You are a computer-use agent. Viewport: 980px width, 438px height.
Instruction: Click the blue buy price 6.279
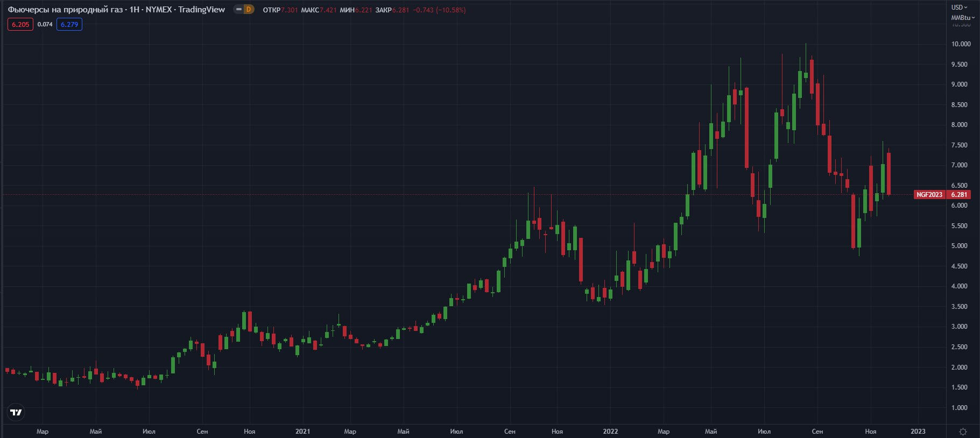tap(69, 24)
